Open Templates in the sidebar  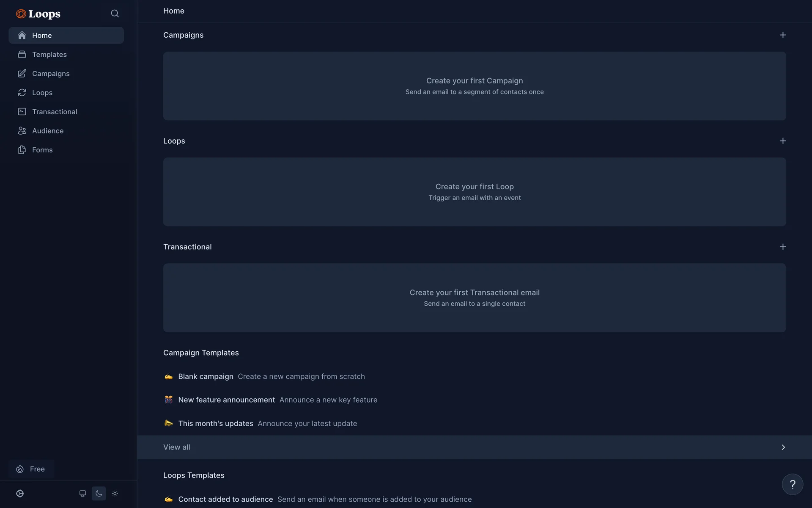(49, 55)
